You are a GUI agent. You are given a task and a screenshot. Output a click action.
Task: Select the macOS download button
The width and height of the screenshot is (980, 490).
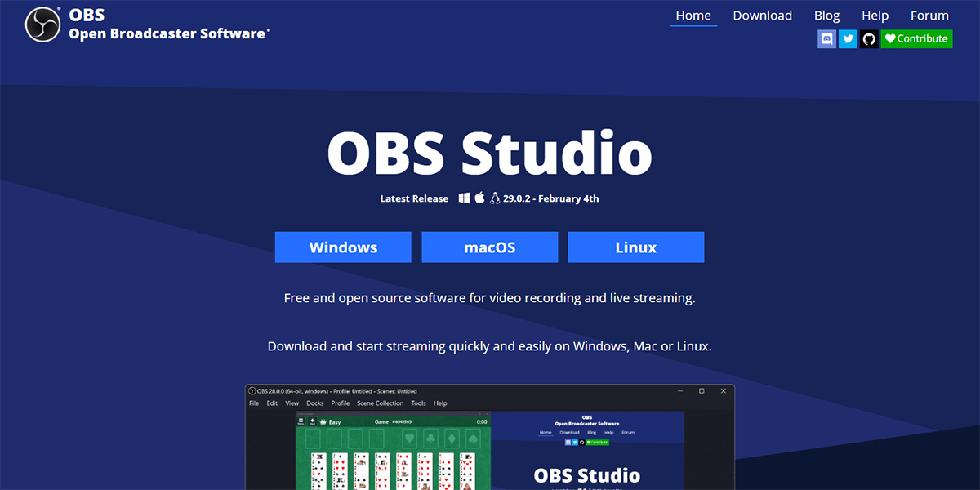click(490, 247)
